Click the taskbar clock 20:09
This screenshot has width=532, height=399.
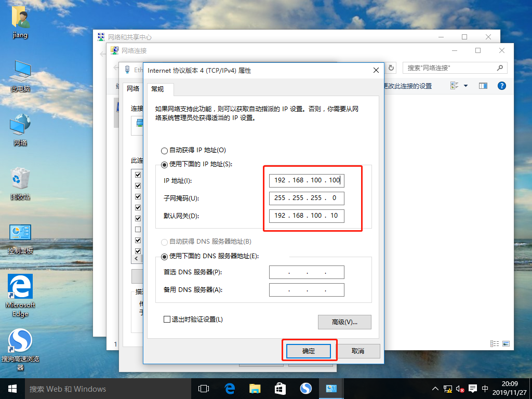(x=510, y=384)
